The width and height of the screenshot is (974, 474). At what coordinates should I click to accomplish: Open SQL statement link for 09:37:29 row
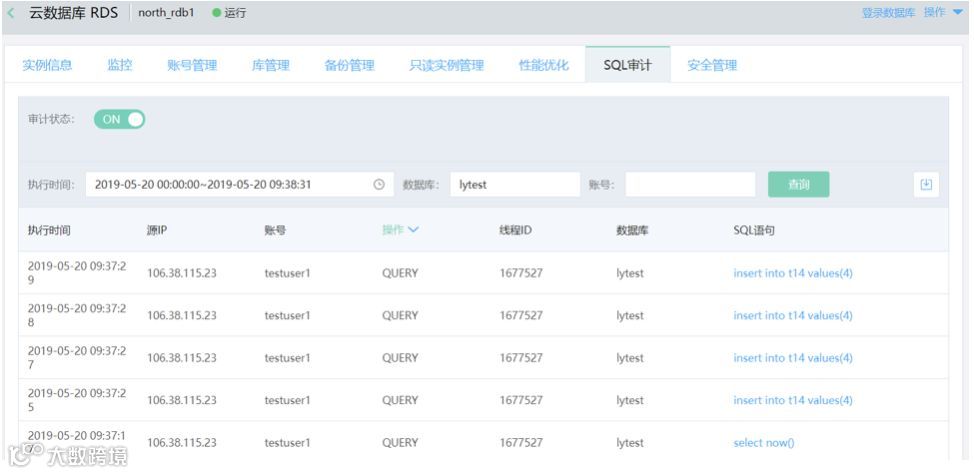793,273
